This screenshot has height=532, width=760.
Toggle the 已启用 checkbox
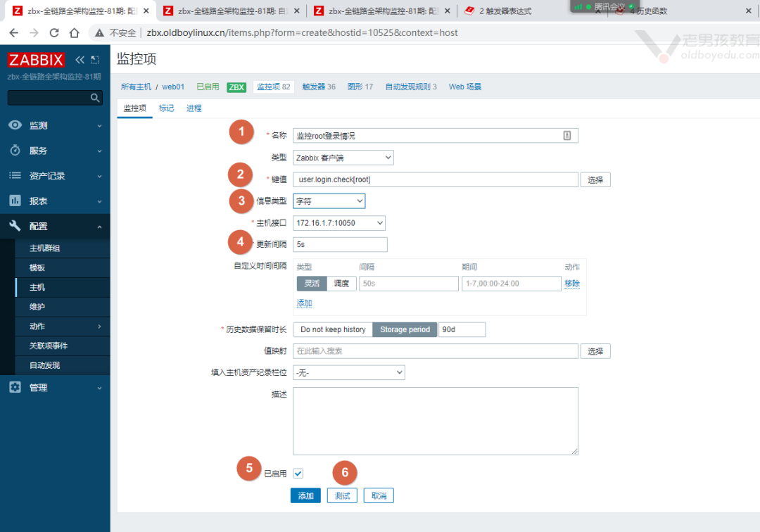(298, 474)
